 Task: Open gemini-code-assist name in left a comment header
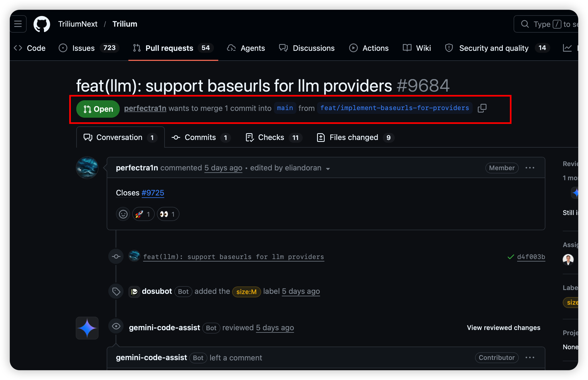coord(151,358)
